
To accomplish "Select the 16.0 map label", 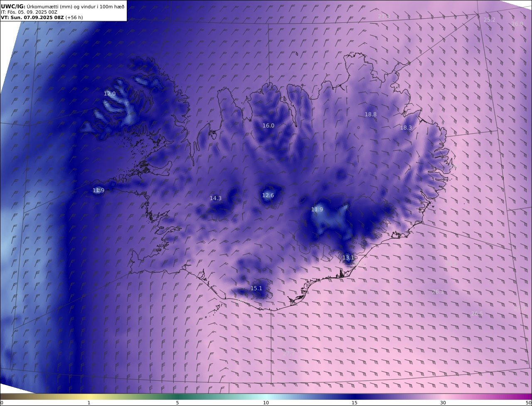I will (268, 126).
